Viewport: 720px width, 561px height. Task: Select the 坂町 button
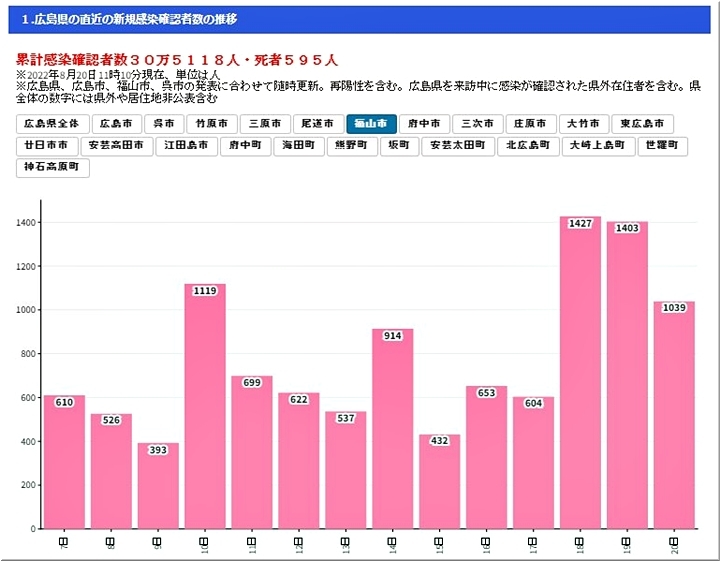pos(399,146)
